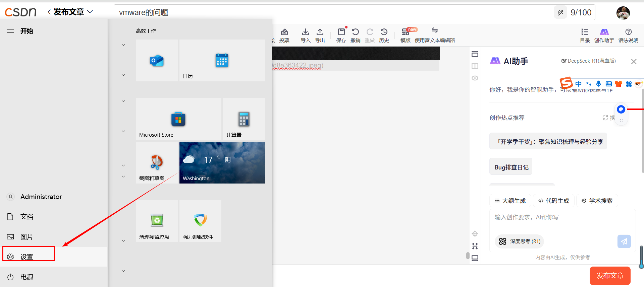Screen dimensions: 644x287
Task: Toggle the eye preview icon
Action: pyautogui.click(x=475, y=78)
